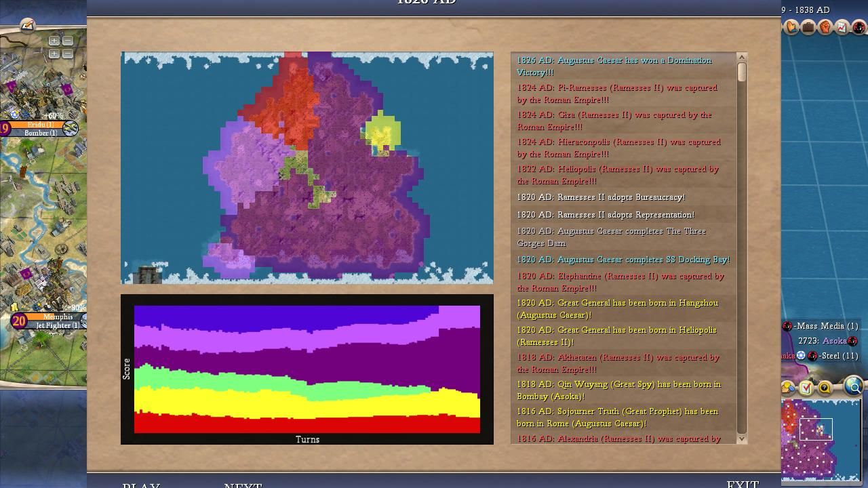Click the upper plus stepper in left panel
Screen dimensions: 868x488
[x=54, y=41]
